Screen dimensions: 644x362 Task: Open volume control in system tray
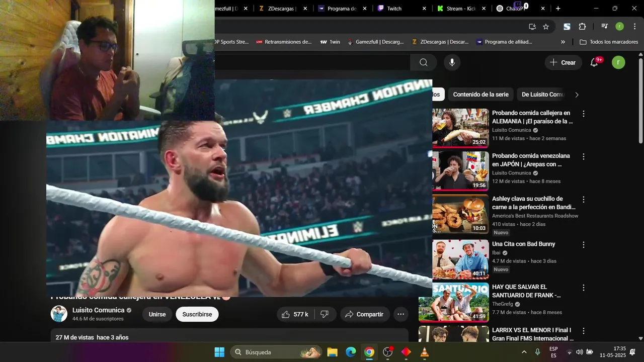point(579,352)
